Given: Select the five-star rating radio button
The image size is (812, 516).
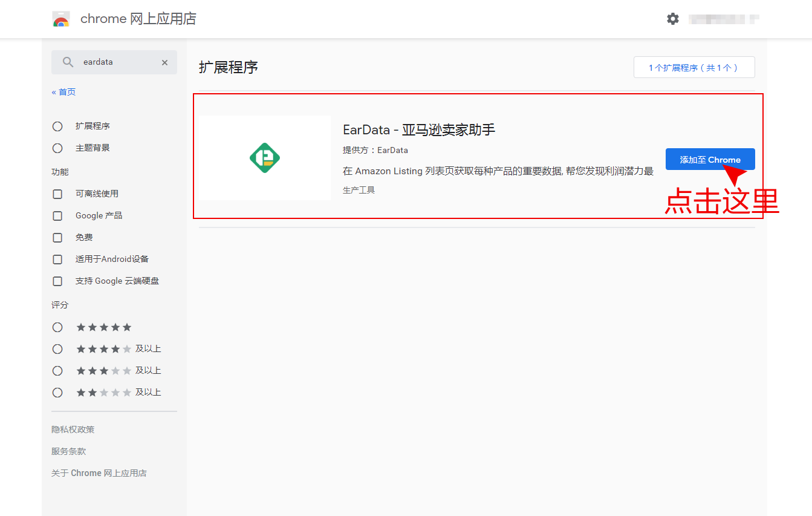Looking at the screenshot, I should 57,327.
